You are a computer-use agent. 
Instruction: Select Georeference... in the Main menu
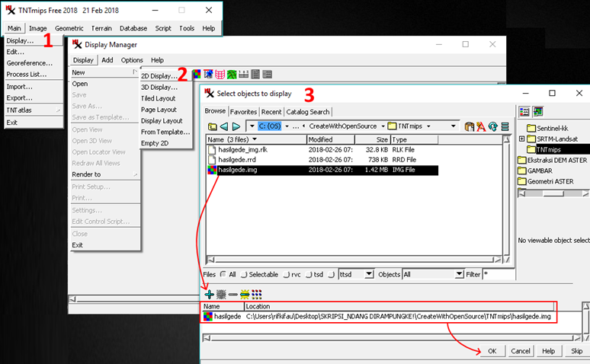(x=30, y=62)
